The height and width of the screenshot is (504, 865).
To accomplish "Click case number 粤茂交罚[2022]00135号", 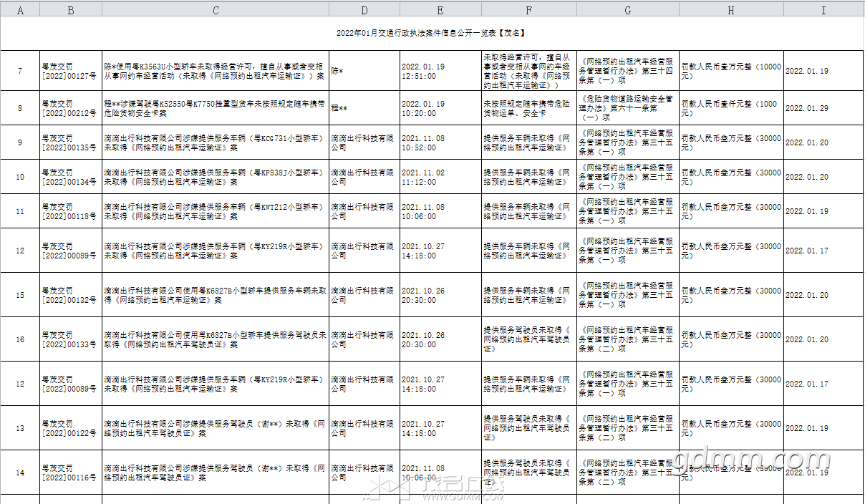I will (x=71, y=142).
